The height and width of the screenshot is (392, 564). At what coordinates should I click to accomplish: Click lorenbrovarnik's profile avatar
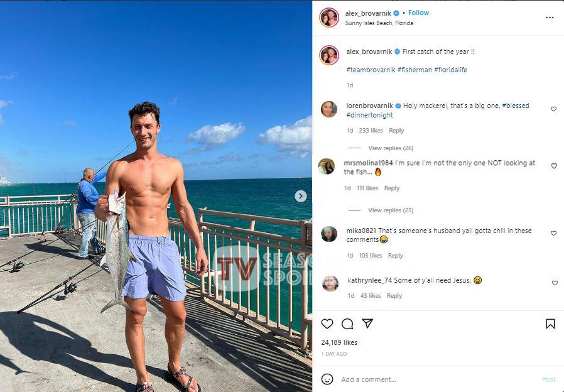coord(329,109)
